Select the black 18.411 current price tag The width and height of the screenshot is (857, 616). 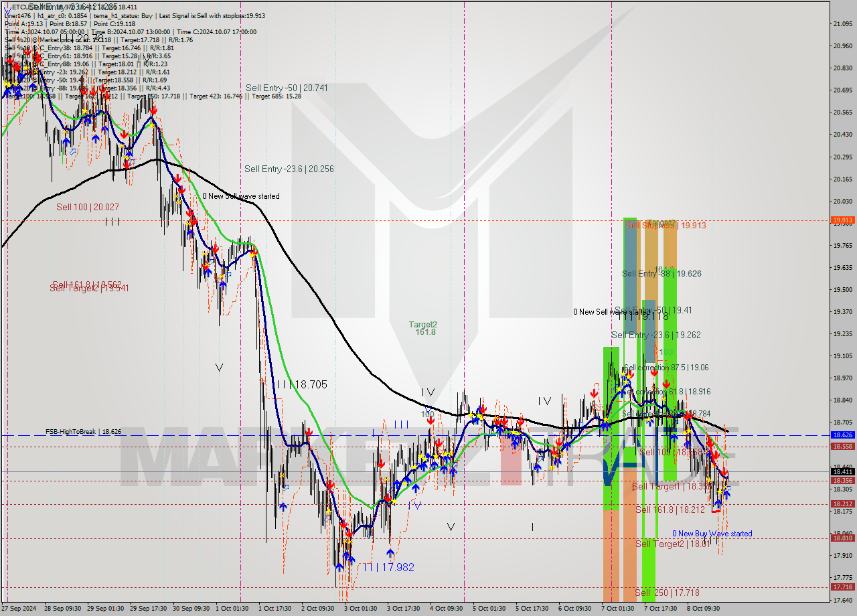pos(842,471)
